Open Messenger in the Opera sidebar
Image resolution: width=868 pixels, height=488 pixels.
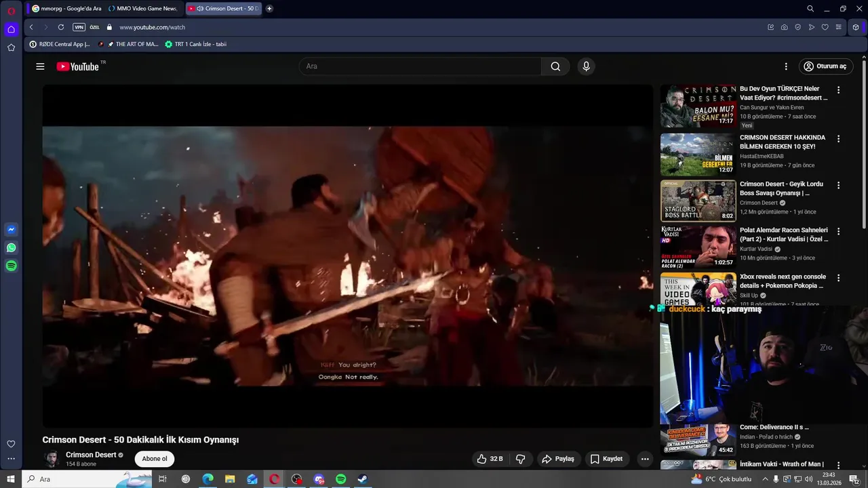click(11, 229)
